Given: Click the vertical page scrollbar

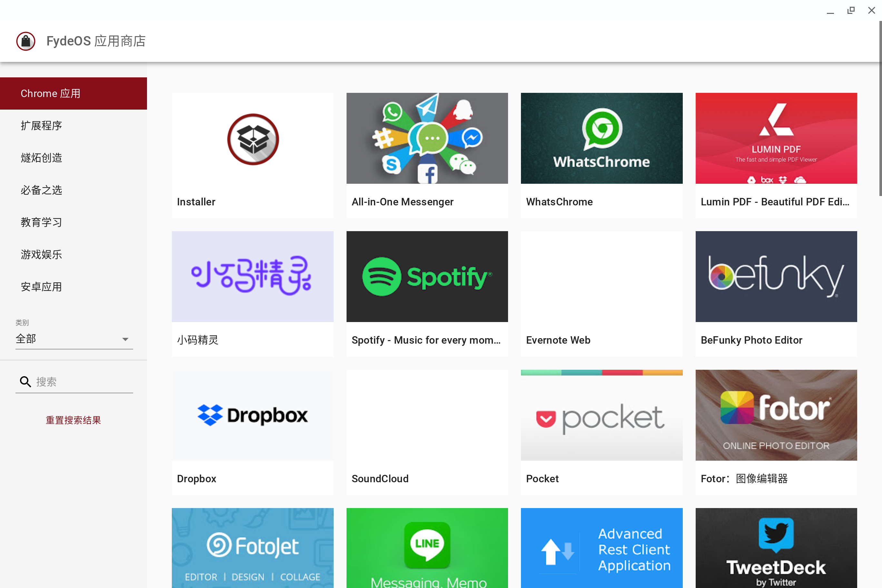Looking at the screenshot, I should (x=880, y=109).
